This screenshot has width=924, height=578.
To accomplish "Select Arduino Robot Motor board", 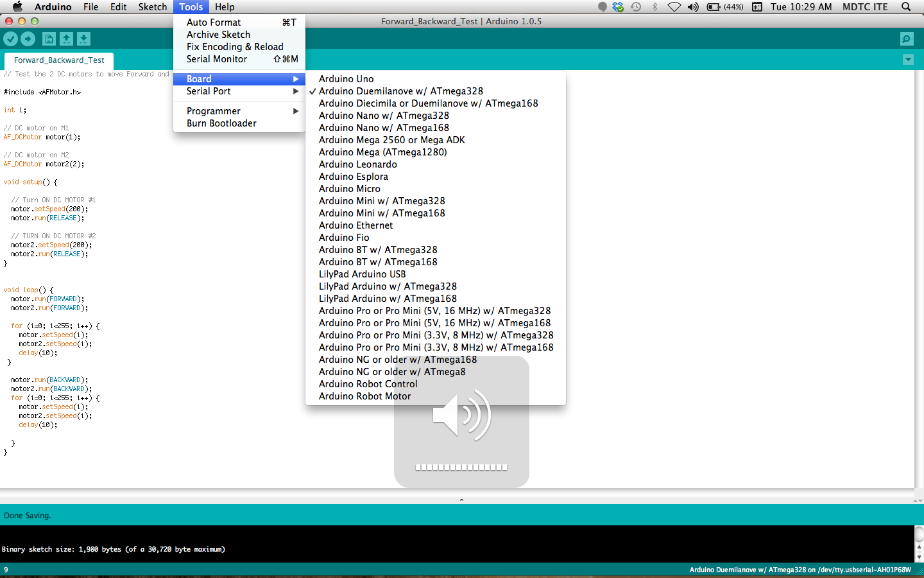I will pyautogui.click(x=436, y=396).
